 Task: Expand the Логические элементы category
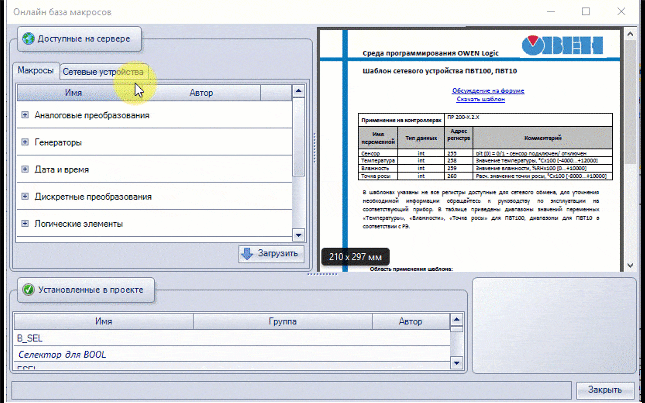click(25, 224)
